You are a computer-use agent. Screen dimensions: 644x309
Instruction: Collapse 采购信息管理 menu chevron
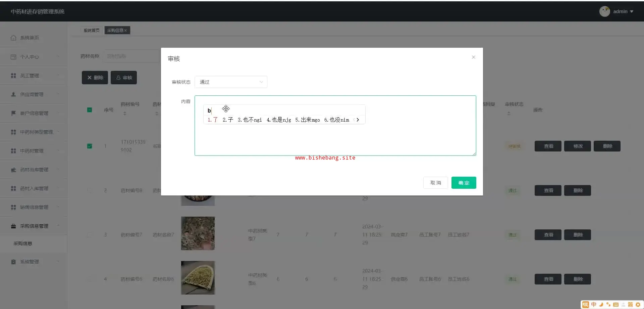point(58,226)
